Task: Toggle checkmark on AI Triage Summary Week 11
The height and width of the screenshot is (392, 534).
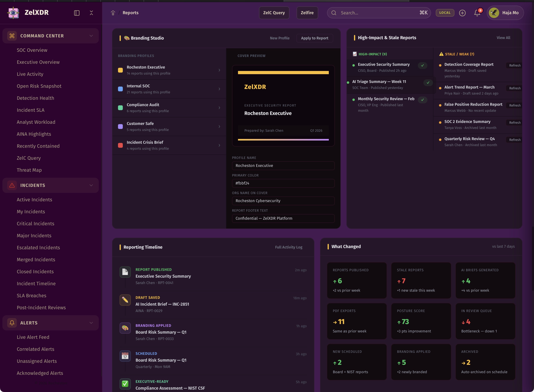Action: point(428,83)
